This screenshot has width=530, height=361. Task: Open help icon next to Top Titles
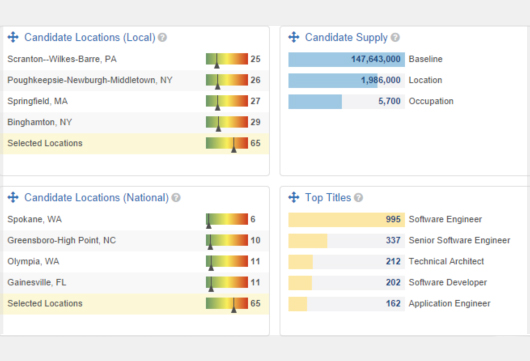point(358,198)
